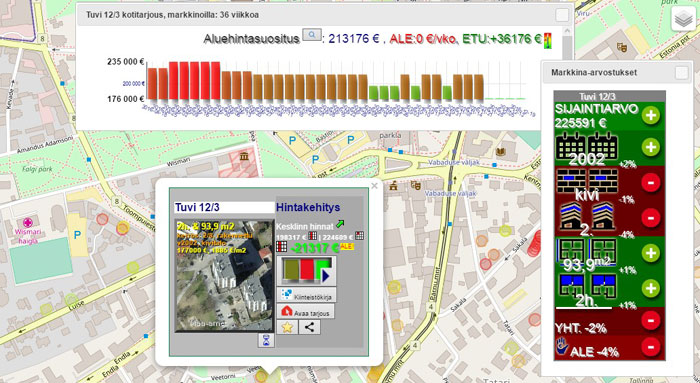This screenshot has height=383, width=700.
Task: Toggle the Markkina-arvostukset panel checkbox
Action: pyautogui.click(x=682, y=73)
